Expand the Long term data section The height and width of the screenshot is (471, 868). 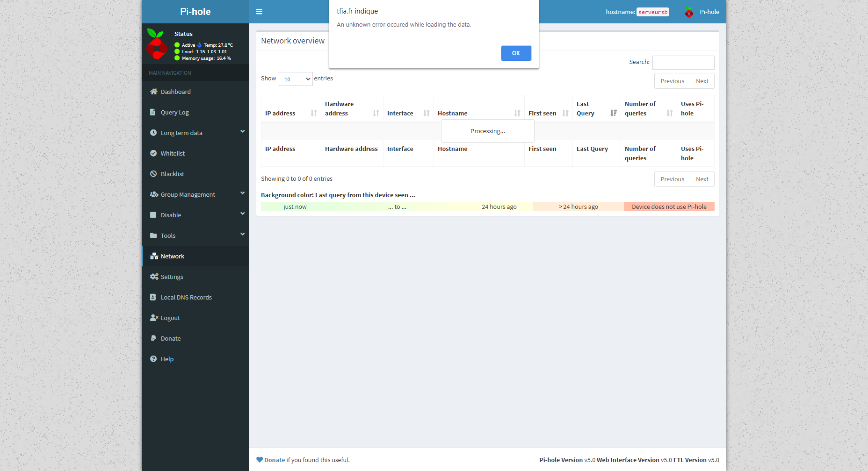tap(242, 132)
